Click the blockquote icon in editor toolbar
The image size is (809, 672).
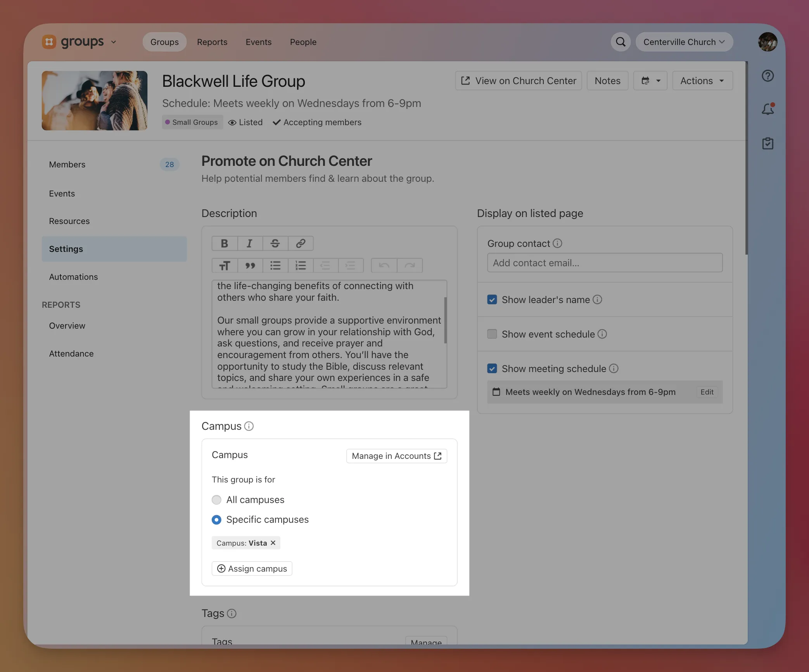[250, 265]
